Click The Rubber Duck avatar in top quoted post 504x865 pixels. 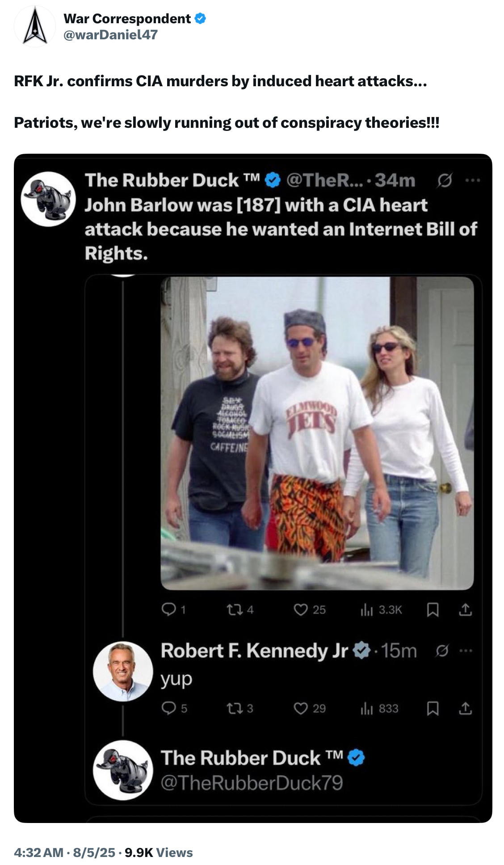point(48,199)
